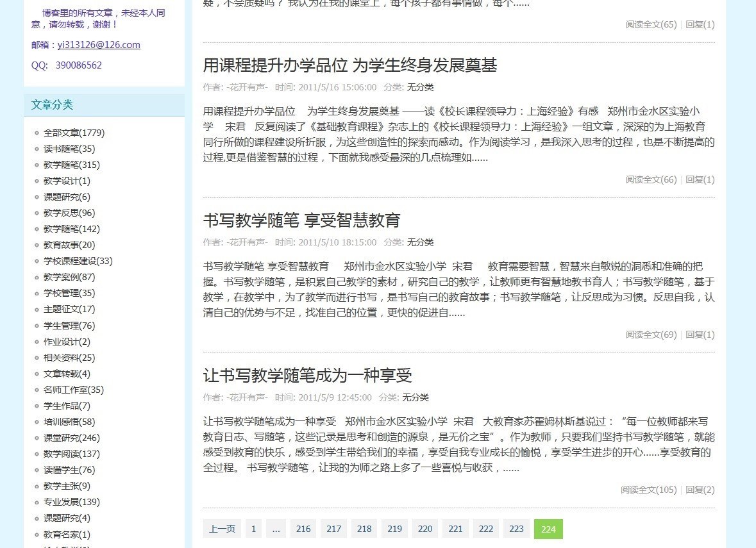Select category 教学设计(1)
Viewport: 756px width, 548px height.
click(67, 181)
